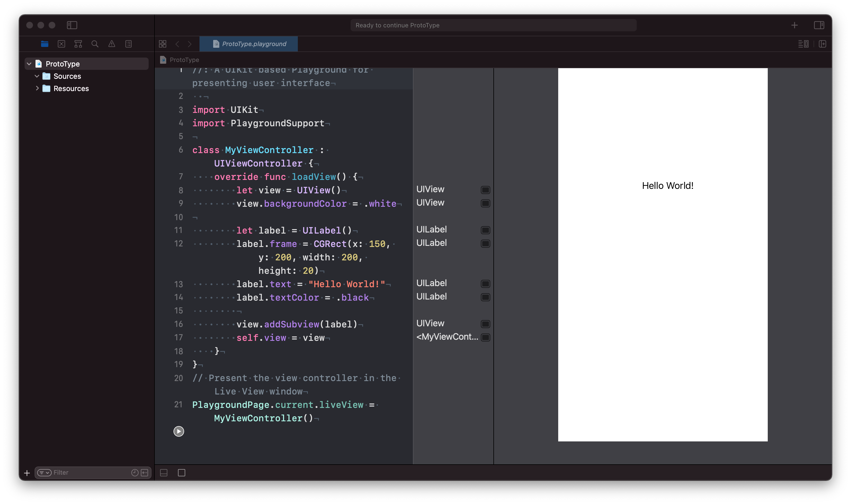Open the Issue navigator warning icon
Image resolution: width=851 pixels, height=504 pixels.
[112, 44]
